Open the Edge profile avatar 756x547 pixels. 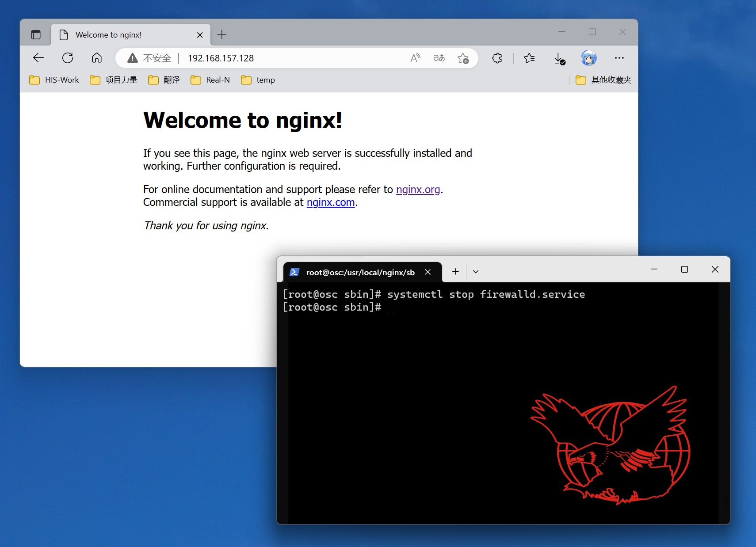[588, 58]
